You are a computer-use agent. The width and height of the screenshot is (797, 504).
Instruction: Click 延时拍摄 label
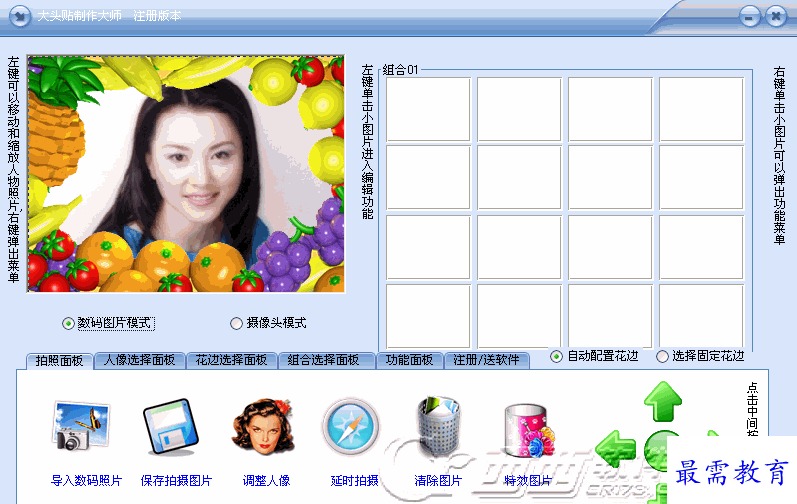pos(355,481)
